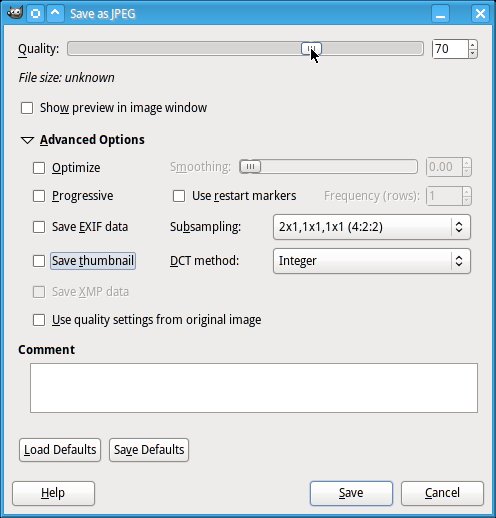Click Save to export the JPEG

pyautogui.click(x=351, y=493)
